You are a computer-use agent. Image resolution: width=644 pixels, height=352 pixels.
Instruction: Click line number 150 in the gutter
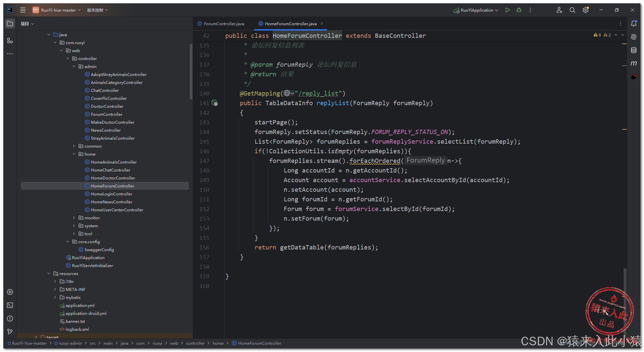[204, 190]
